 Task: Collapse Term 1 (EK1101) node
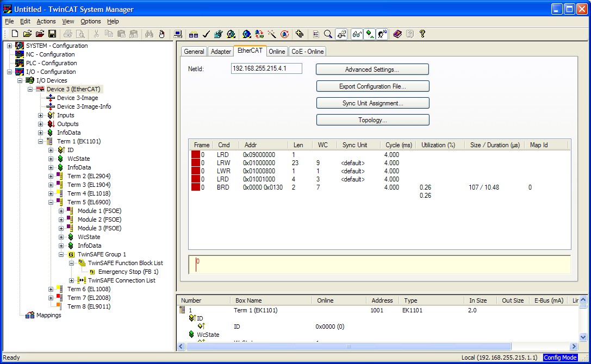[40, 141]
